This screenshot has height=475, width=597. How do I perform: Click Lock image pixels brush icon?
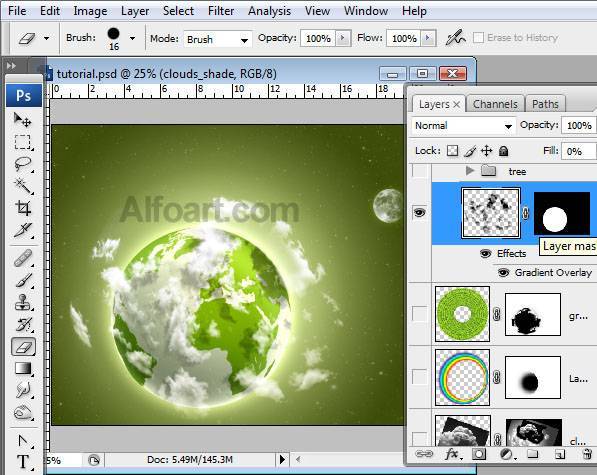tap(469, 151)
